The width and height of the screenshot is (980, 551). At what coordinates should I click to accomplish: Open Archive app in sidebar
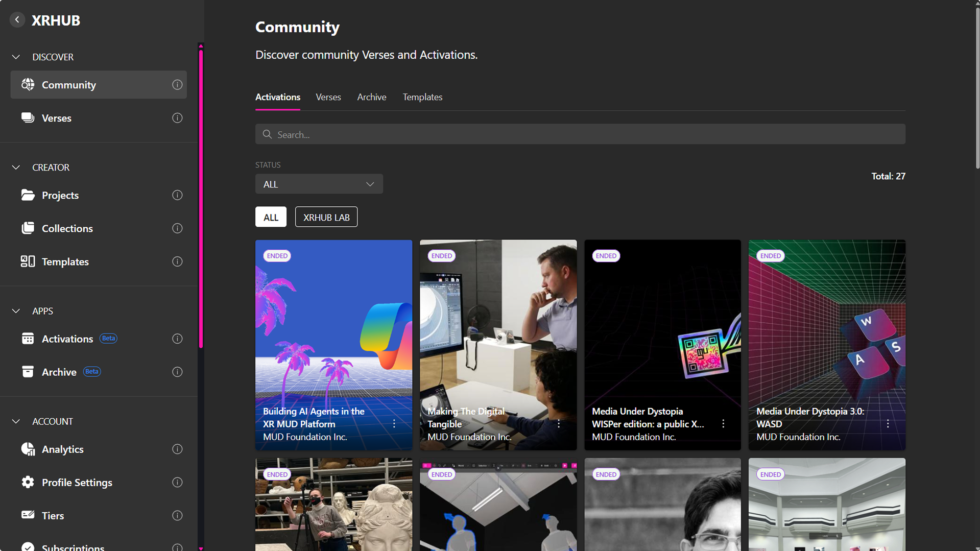[x=59, y=372]
